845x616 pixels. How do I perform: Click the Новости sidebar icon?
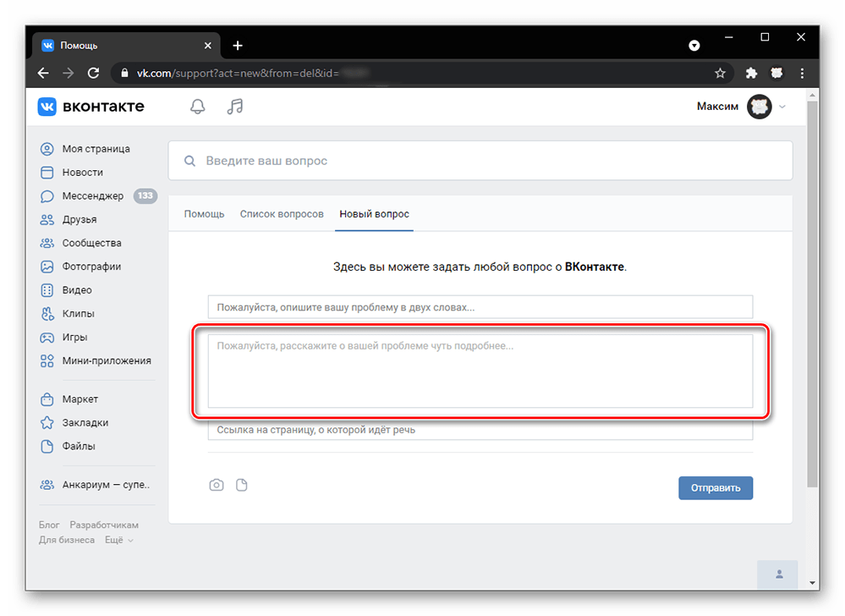(47, 173)
